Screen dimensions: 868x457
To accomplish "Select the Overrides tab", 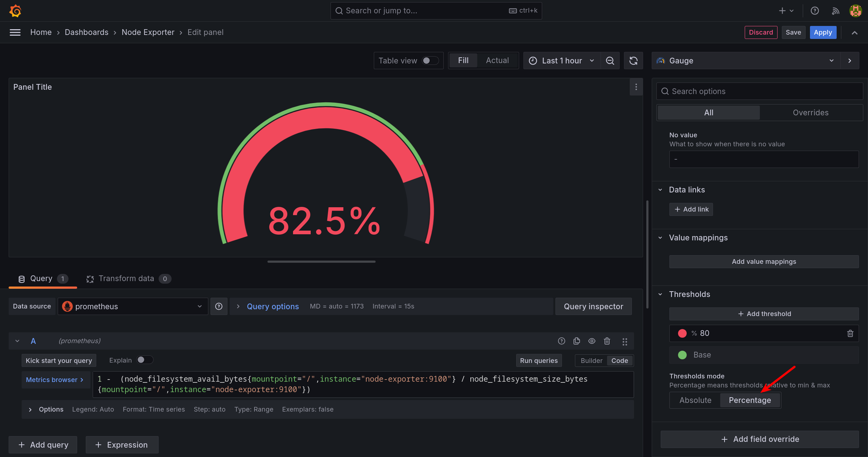I will click(x=811, y=113).
